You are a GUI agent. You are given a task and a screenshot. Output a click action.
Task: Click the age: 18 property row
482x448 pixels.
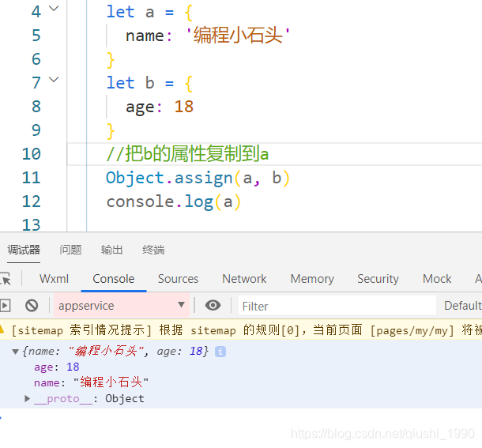[x=57, y=367]
